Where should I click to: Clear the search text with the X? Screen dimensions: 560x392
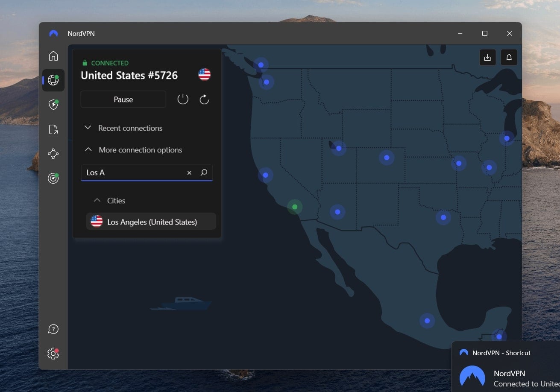pos(189,173)
